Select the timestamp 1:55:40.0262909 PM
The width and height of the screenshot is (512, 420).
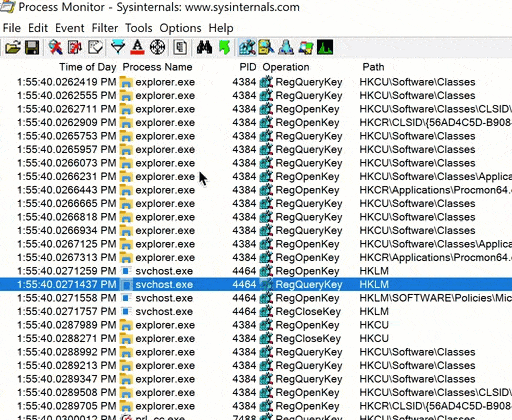[x=67, y=123]
